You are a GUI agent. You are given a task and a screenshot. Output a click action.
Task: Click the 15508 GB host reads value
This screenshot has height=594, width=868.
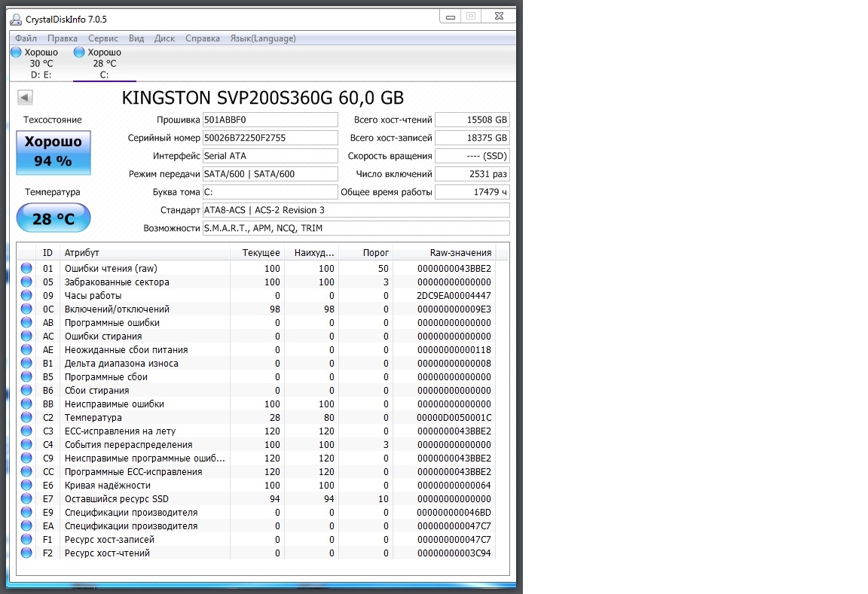(x=472, y=120)
